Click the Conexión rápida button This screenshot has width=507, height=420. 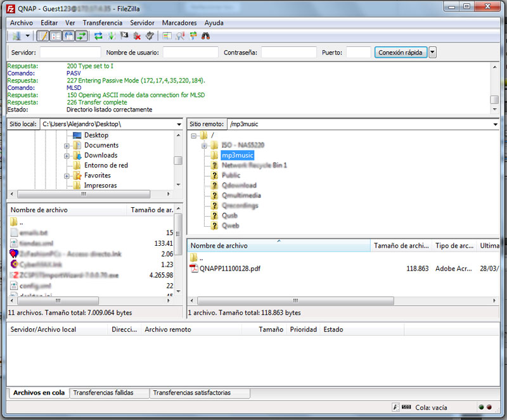coord(401,53)
